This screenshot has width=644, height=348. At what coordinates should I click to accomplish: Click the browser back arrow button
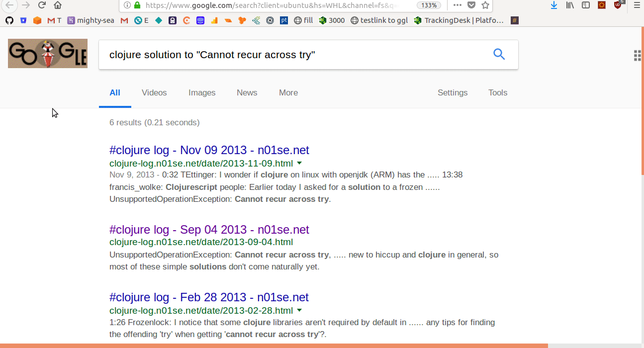coord(10,5)
